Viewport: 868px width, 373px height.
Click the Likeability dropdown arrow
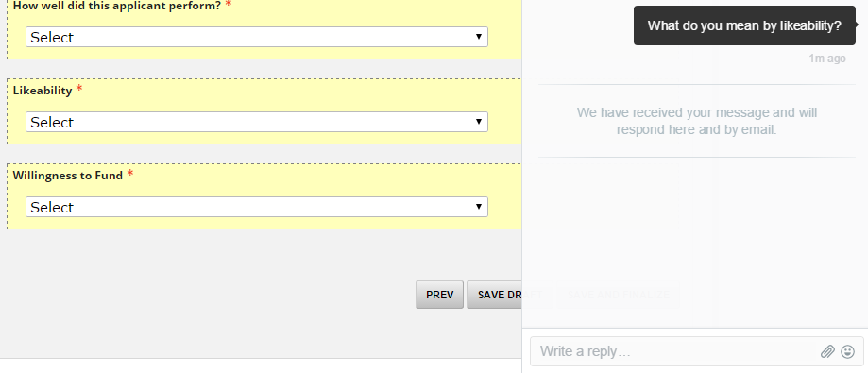point(479,122)
